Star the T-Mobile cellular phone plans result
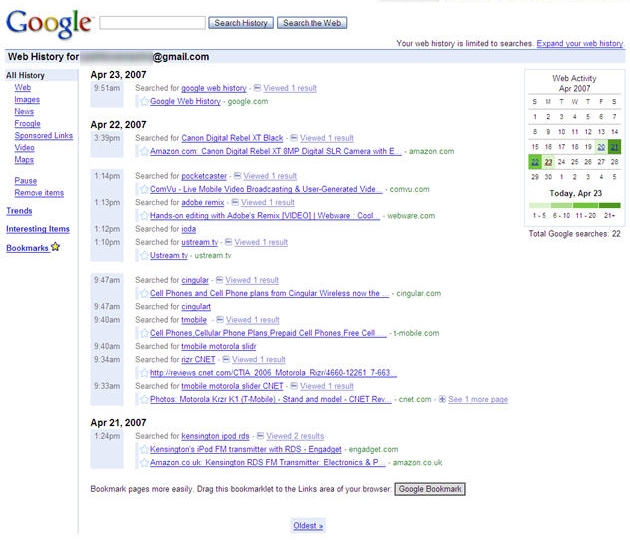 (x=144, y=333)
